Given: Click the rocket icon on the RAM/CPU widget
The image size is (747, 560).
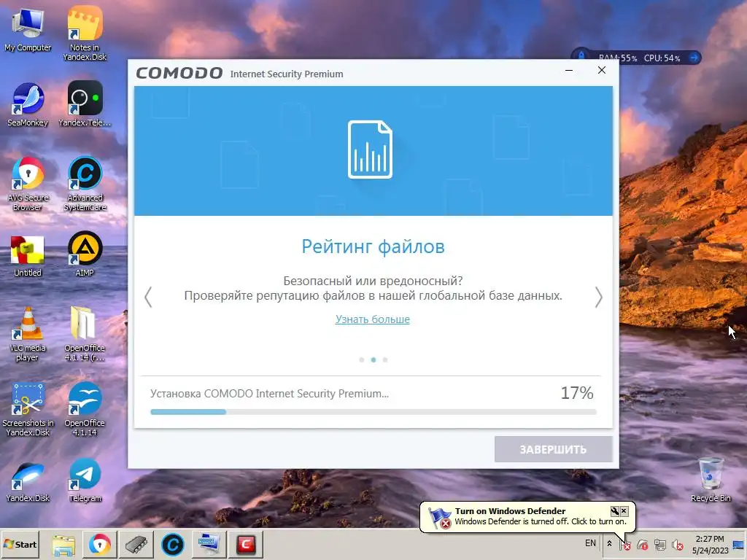Looking at the screenshot, I should click(581, 56).
